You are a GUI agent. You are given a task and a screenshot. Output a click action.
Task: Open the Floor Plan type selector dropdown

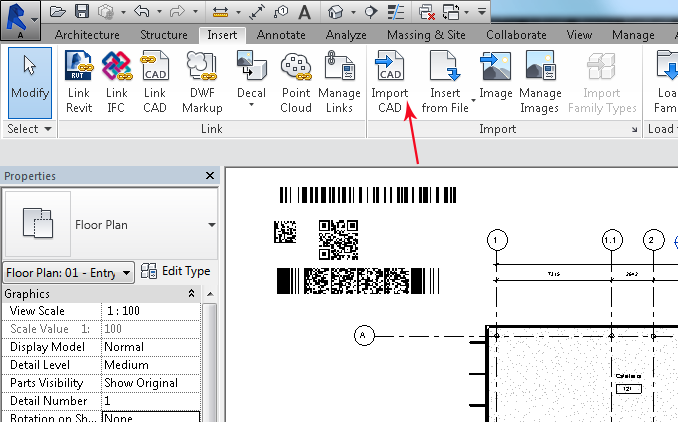click(211, 225)
